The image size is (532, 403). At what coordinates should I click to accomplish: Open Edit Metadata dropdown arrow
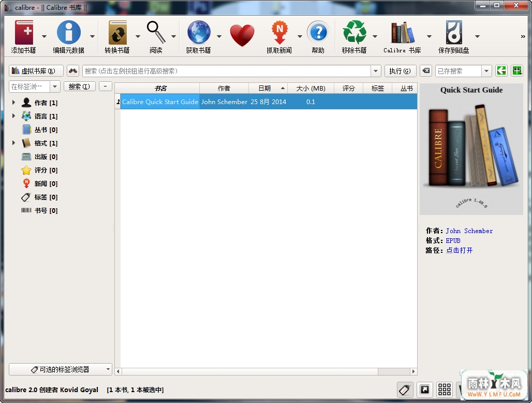[92, 36]
